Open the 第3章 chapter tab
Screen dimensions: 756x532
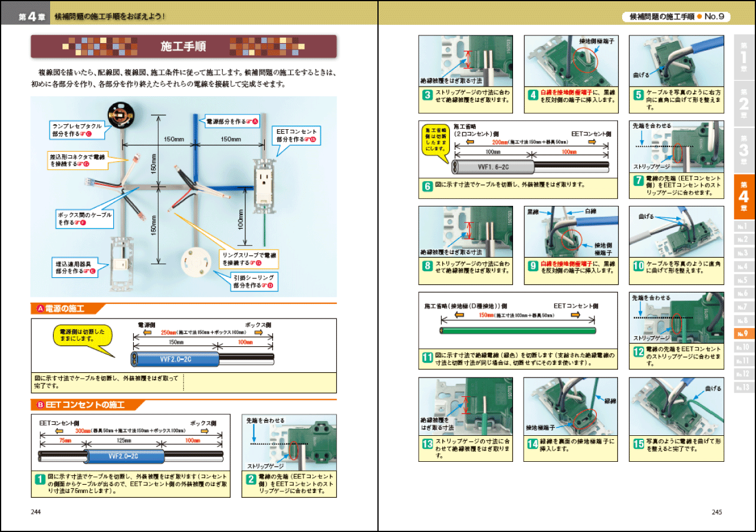(744, 150)
